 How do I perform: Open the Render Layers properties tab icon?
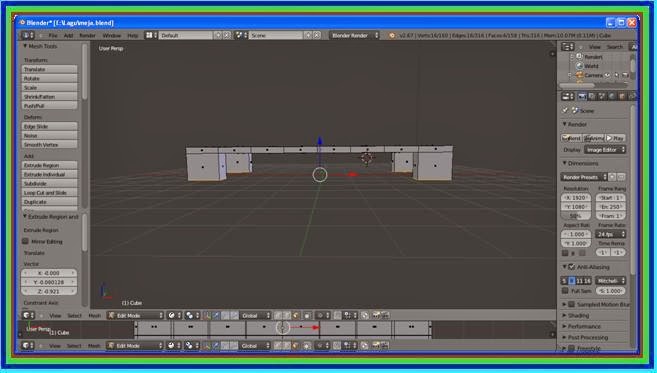[592, 96]
